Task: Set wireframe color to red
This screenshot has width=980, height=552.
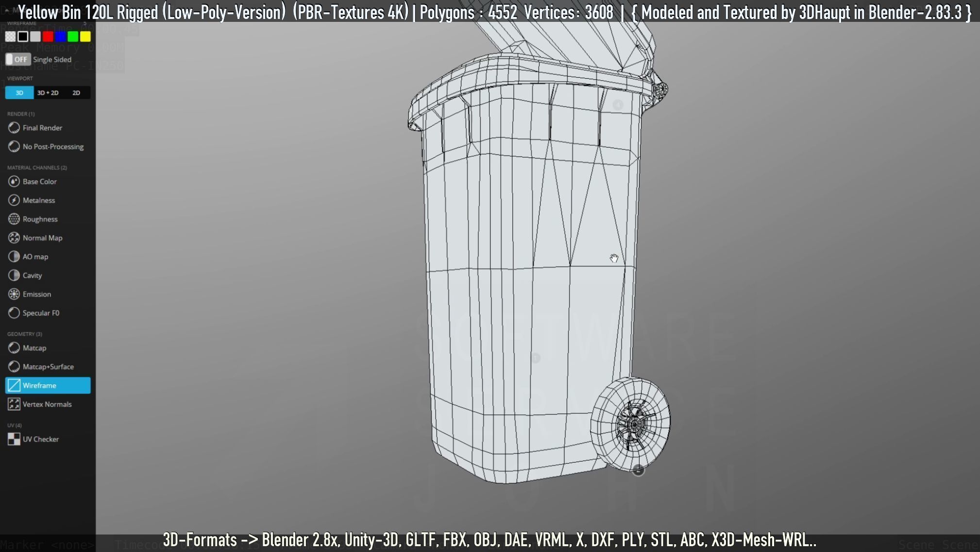Action: 48,36
